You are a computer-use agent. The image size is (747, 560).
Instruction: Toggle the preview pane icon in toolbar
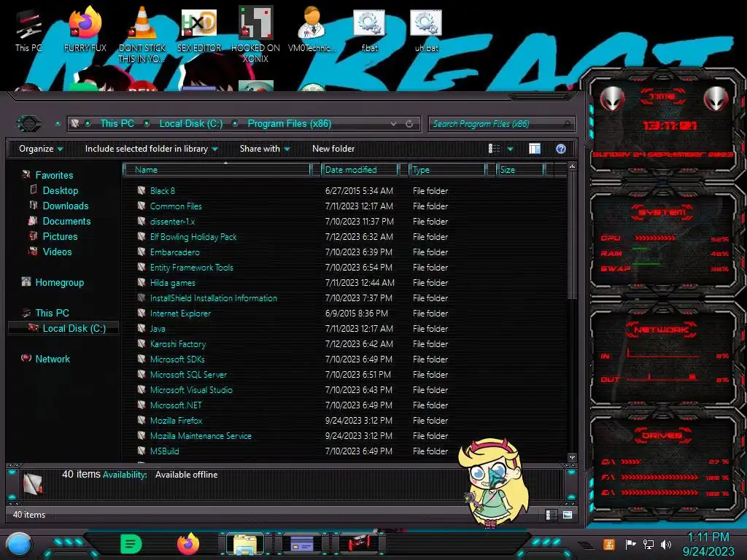point(535,149)
